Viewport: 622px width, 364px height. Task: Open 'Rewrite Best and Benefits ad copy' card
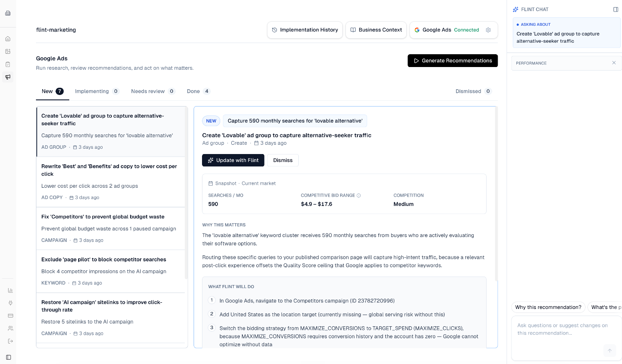[111, 182]
